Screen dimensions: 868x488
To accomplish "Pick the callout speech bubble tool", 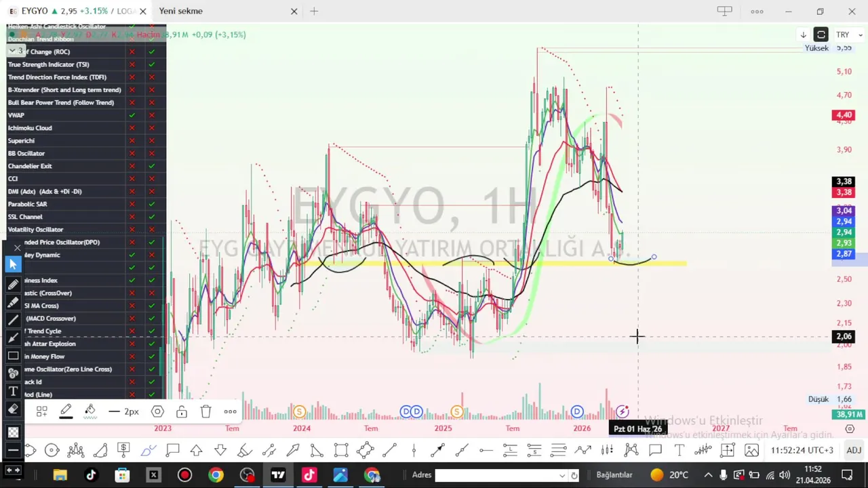I will click(x=172, y=450).
